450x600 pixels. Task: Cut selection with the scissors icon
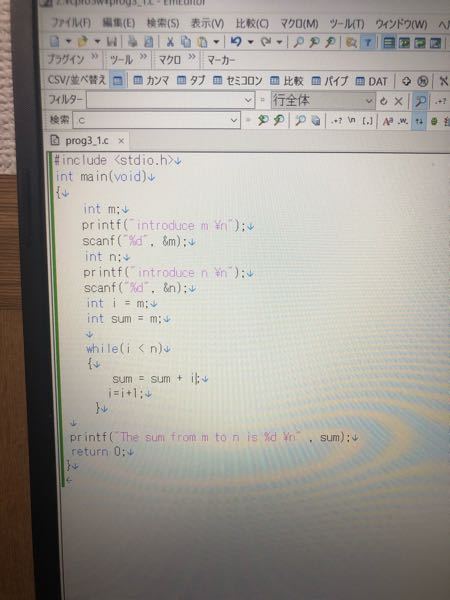[170, 42]
